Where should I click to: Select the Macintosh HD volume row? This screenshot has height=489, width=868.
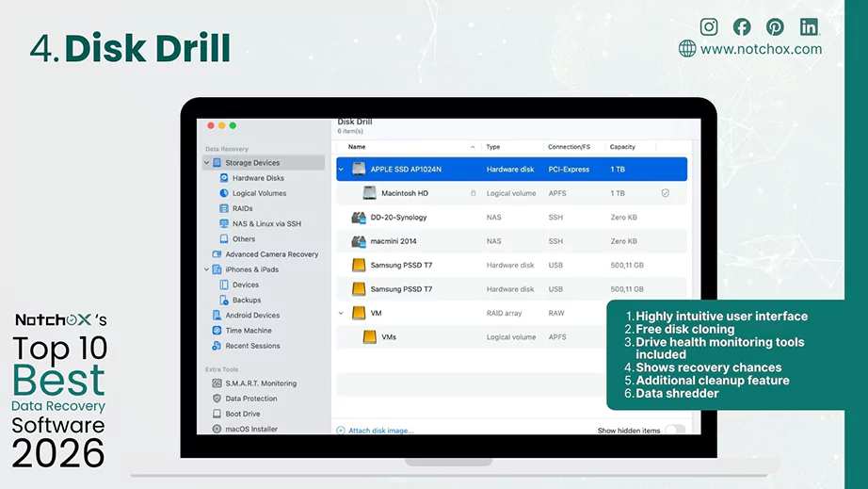(x=511, y=193)
